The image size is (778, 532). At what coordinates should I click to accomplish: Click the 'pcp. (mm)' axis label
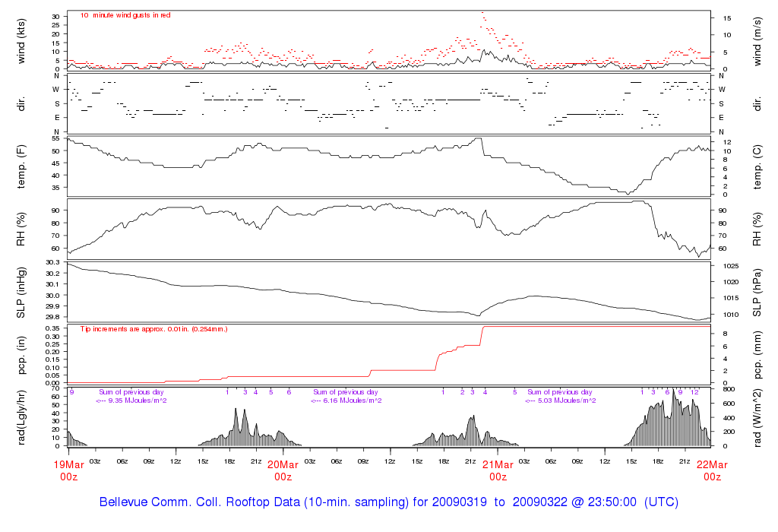coord(757,355)
